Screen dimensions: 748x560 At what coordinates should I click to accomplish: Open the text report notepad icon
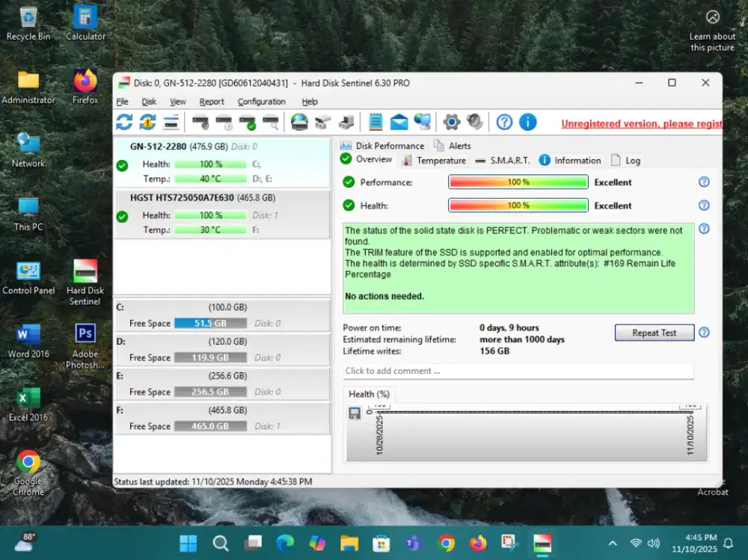[375, 122]
